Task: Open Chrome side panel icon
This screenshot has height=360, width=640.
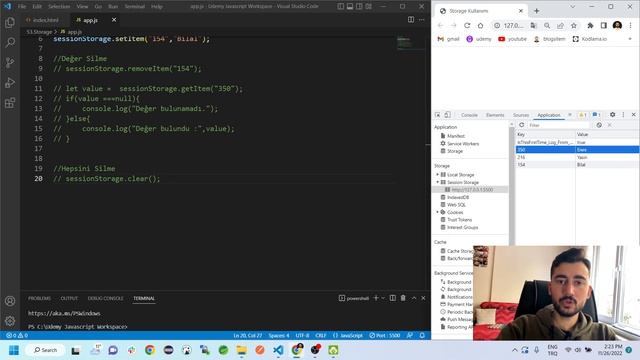Action: (x=604, y=25)
